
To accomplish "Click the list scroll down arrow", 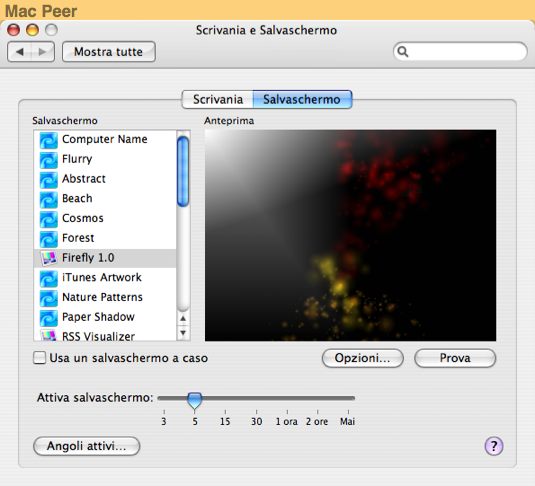I will [x=183, y=332].
